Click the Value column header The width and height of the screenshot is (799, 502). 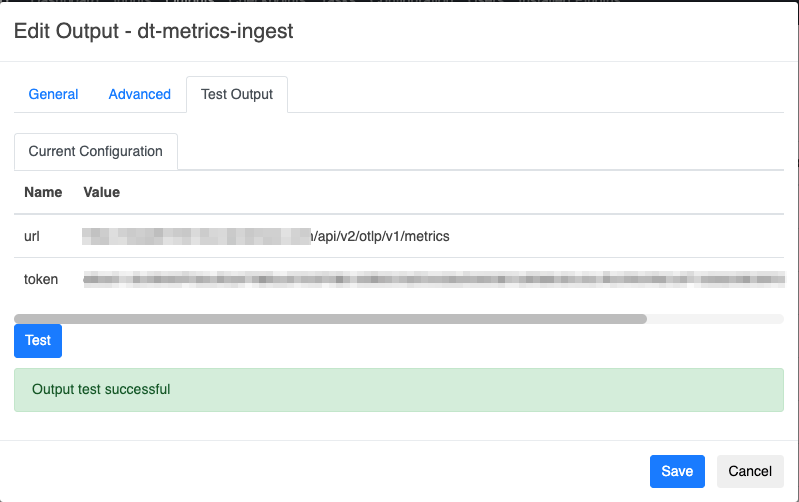tap(102, 192)
